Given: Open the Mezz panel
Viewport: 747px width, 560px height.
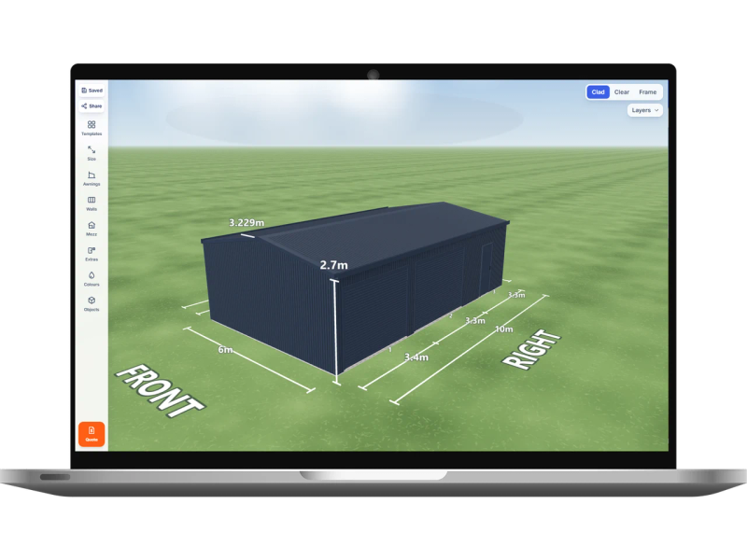Looking at the screenshot, I should tap(92, 229).
